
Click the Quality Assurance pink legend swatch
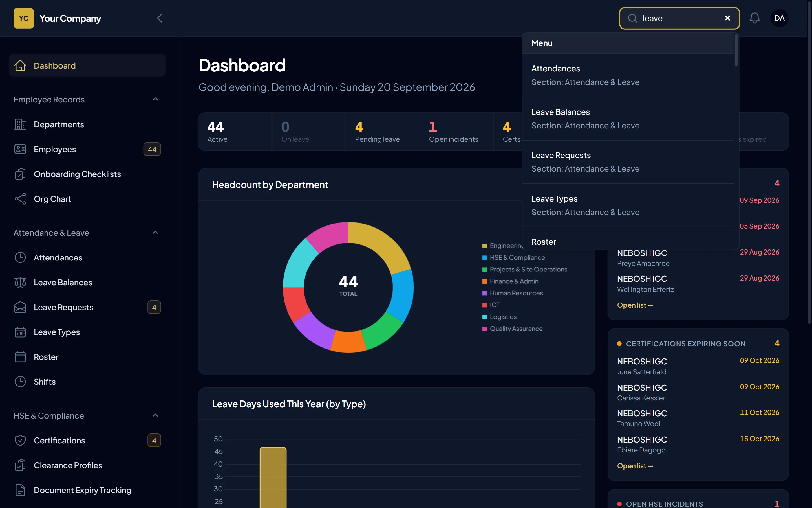[484, 329]
